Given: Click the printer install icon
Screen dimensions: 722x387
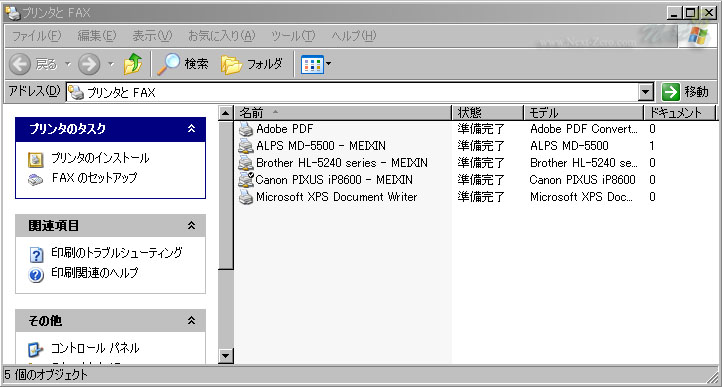Looking at the screenshot, I should (36, 160).
